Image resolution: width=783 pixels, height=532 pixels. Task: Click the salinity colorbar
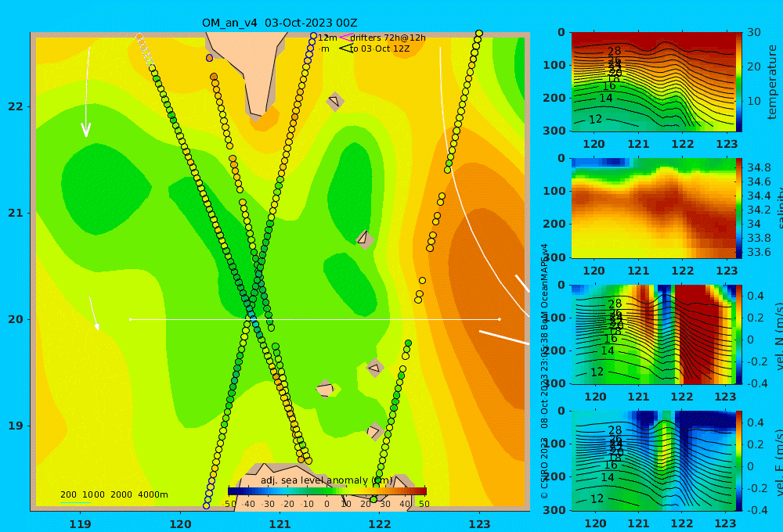click(739, 208)
